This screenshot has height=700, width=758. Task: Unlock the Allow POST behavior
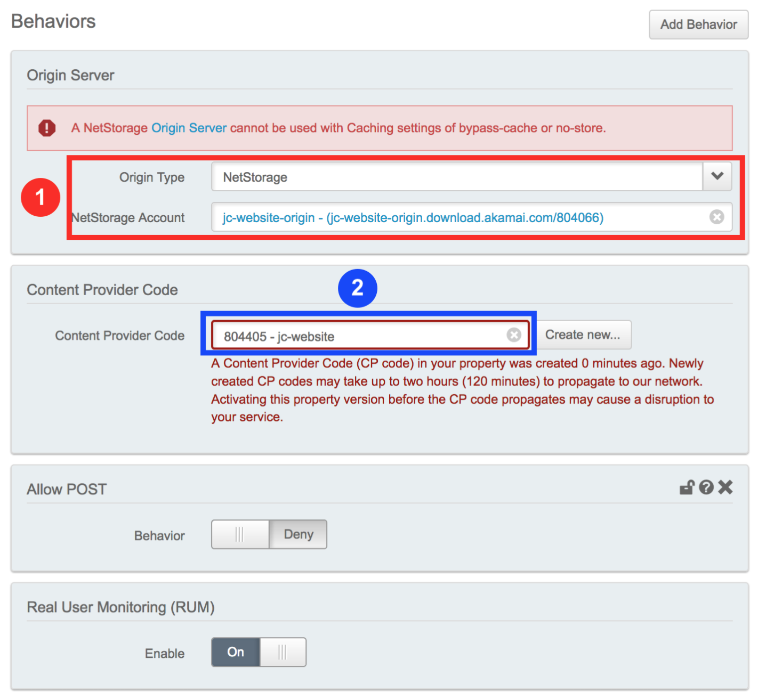click(x=687, y=487)
